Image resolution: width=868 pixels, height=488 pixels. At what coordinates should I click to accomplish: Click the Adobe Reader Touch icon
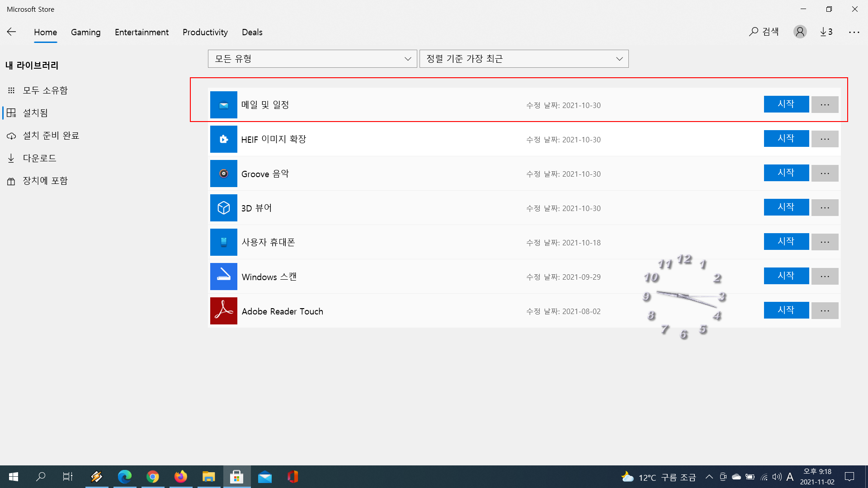(x=223, y=311)
